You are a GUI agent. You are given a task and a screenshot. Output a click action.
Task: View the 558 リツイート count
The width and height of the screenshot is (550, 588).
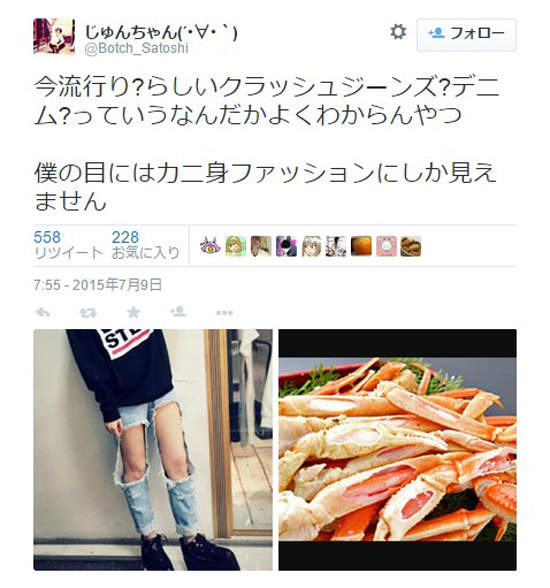(68, 245)
